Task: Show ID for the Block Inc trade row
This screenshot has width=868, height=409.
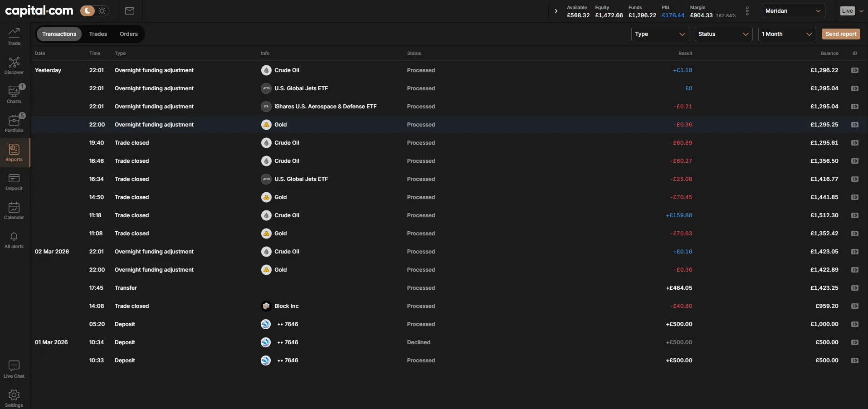Action: [855, 306]
